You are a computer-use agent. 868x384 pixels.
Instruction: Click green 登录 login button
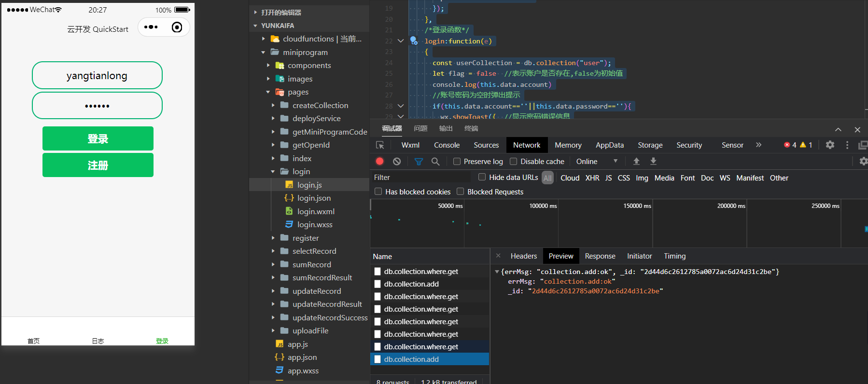(x=98, y=138)
